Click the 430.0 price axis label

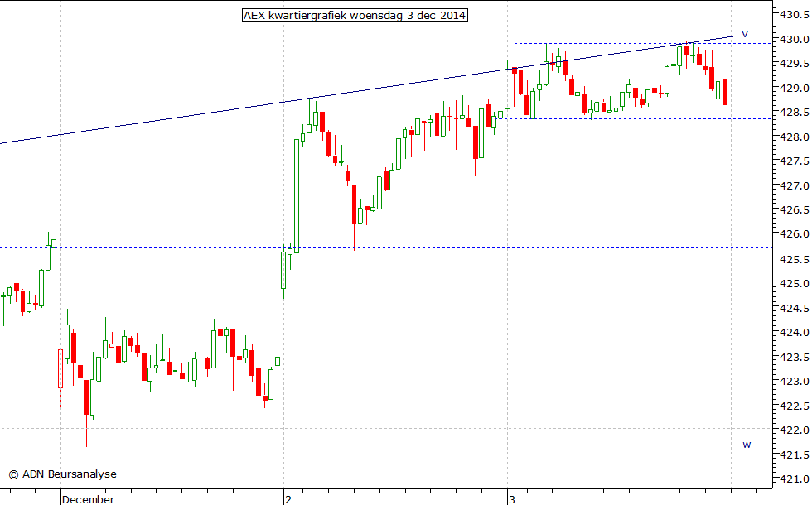click(795, 40)
